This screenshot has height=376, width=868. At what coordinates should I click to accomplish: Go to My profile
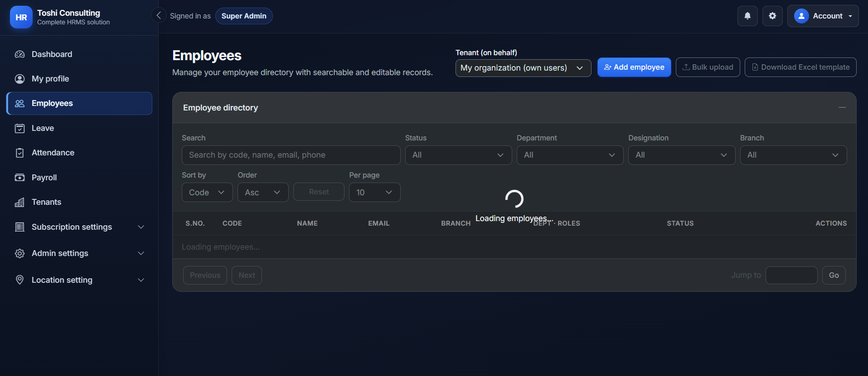(79, 79)
